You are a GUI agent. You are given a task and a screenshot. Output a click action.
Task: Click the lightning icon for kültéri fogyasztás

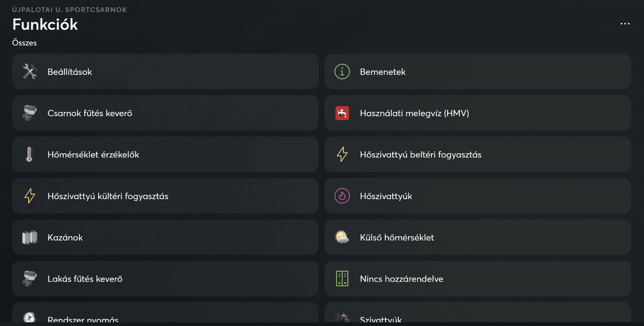coord(30,196)
